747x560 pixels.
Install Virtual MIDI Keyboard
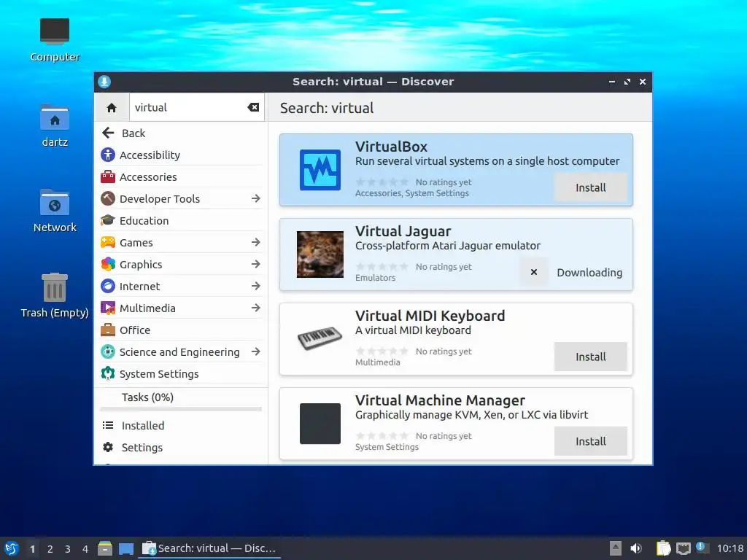pos(591,357)
